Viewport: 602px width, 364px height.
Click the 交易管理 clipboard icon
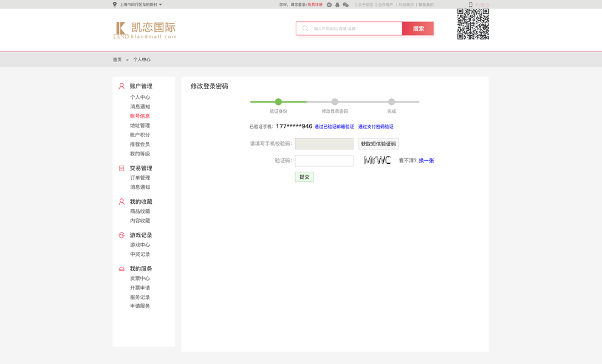120,168
